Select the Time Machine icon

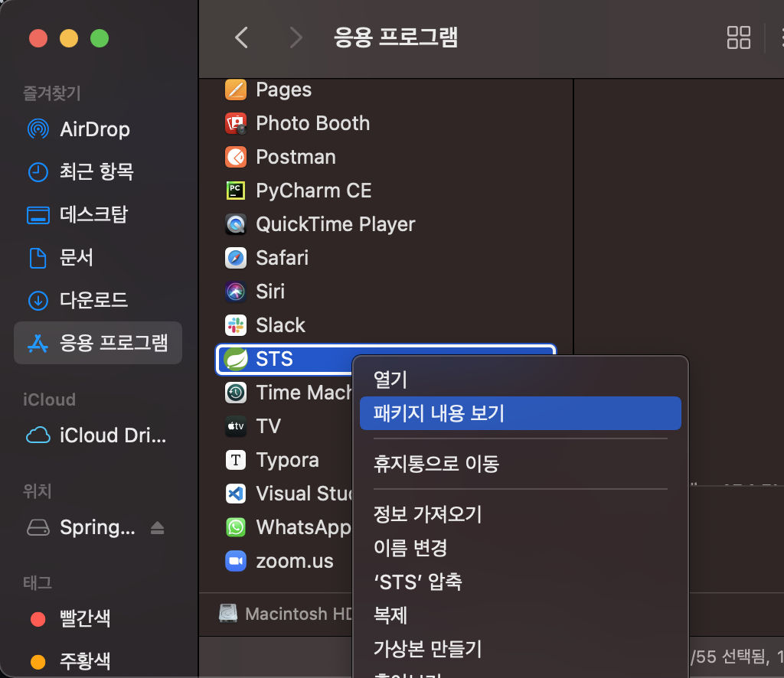236,393
